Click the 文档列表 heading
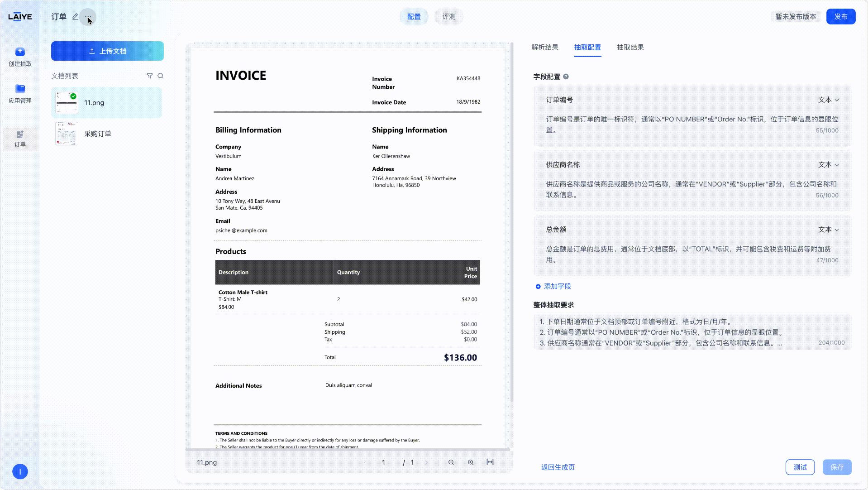868x490 pixels. (x=65, y=76)
